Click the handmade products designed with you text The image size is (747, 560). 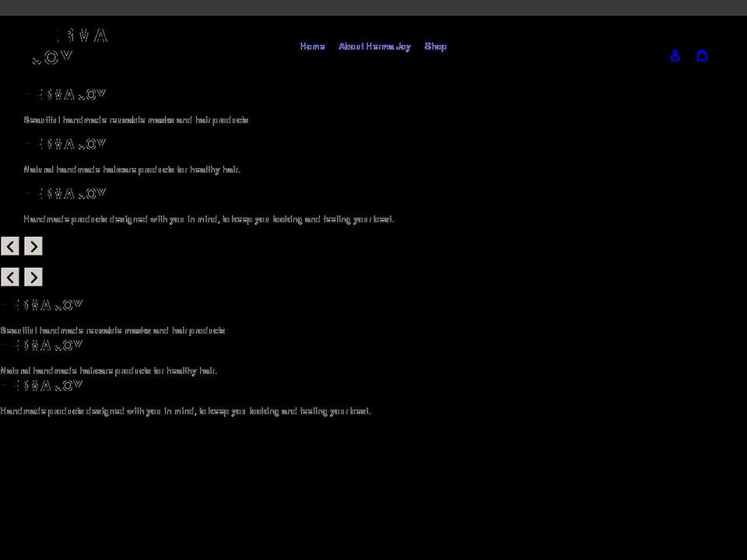pos(209,219)
